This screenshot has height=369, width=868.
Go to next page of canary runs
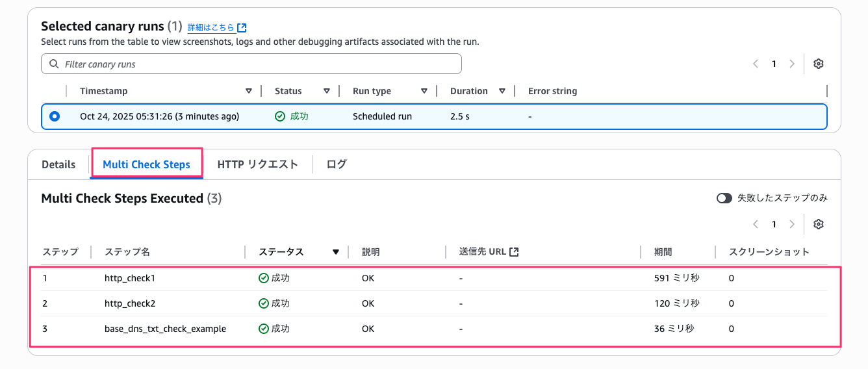click(x=791, y=64)
